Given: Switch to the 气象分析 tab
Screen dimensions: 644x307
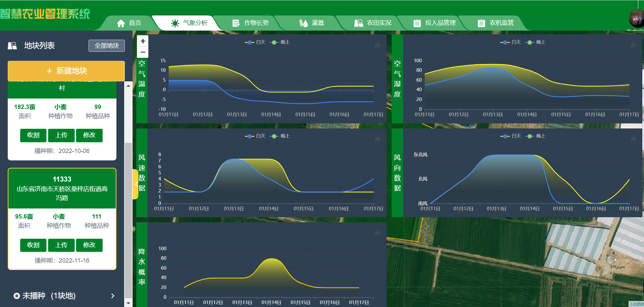Looking at the screenshot, I should (x=189, y=23).
